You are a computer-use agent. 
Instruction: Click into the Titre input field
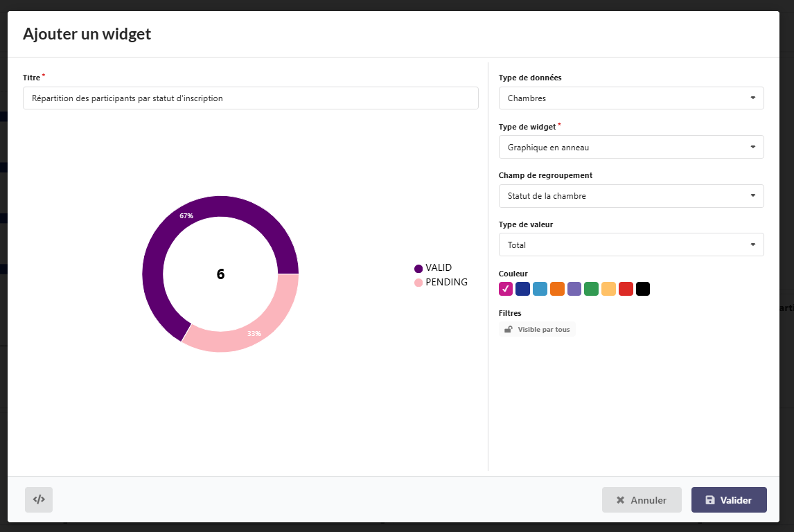click(x=250, y=98)
